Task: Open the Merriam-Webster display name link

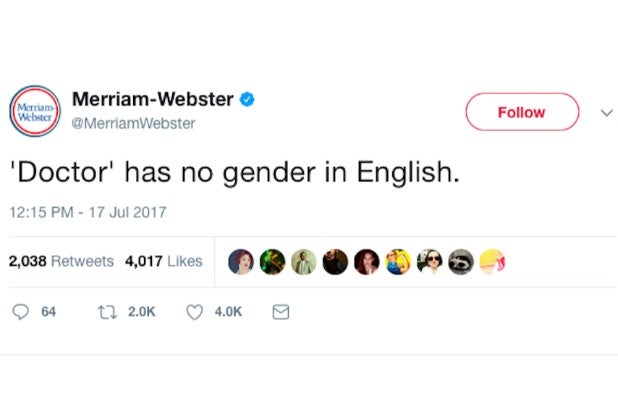Action: point(153,99)
